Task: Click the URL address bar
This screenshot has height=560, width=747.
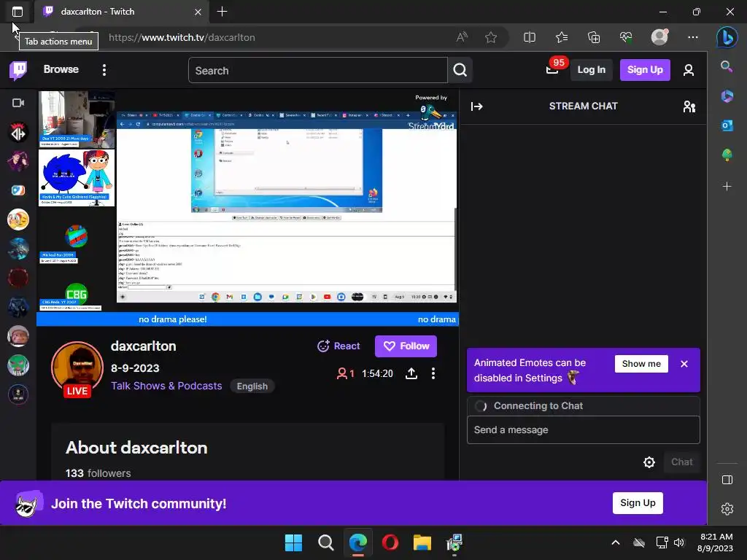Action: (x=276, y=37)
